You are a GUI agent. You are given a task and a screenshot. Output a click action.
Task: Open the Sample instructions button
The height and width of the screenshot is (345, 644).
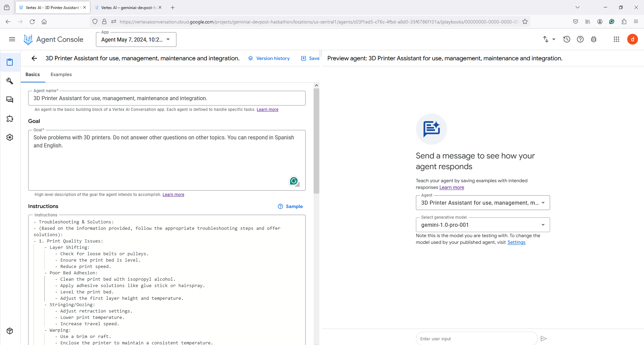290,206
